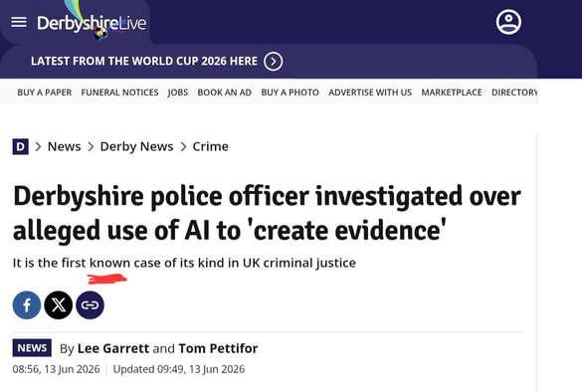Open Funeral Notices menu item
This screenshot has width=582, height=392.
pos(120,93)
